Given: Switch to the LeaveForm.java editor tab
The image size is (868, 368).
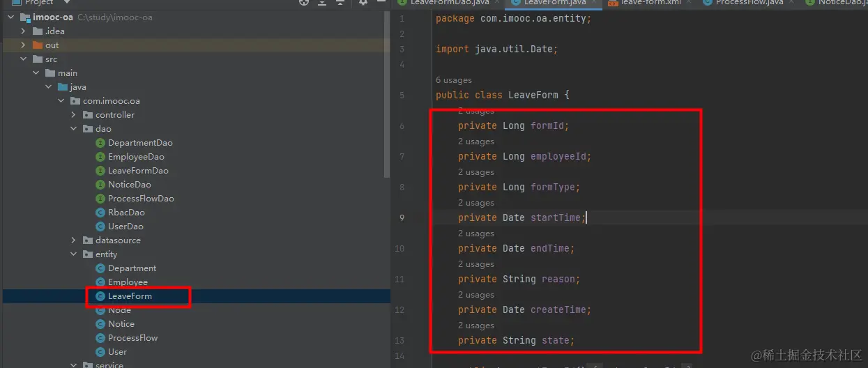Looking at the screenshot, I should (555, 3).
